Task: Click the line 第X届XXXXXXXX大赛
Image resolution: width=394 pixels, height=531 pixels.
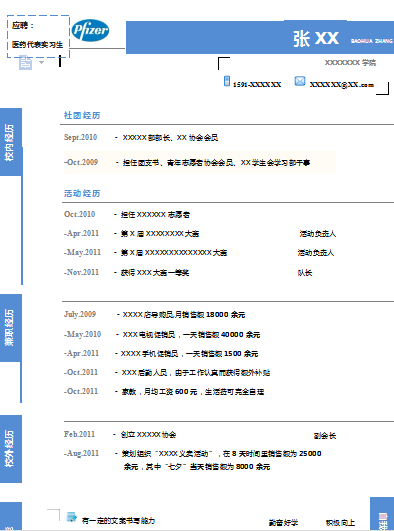Action: click(x=160, y=234)
